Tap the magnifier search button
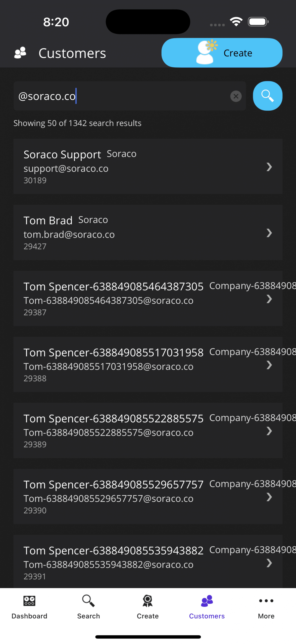The height and width of the screenshot is (644, 296). [x=267, y=96]
